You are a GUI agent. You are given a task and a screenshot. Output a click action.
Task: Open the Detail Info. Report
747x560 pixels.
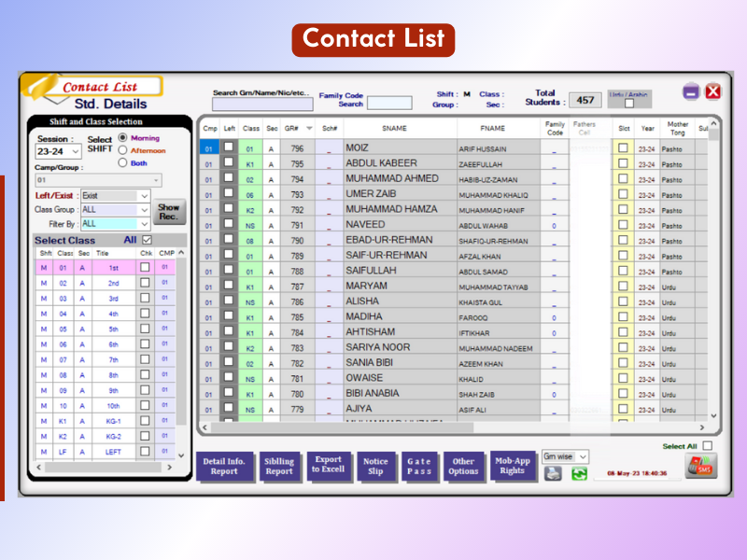223,466
